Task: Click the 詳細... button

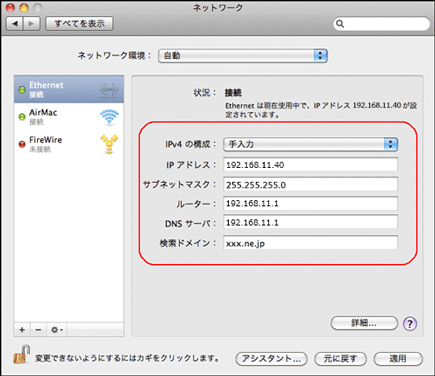Action: coord(364,323)
